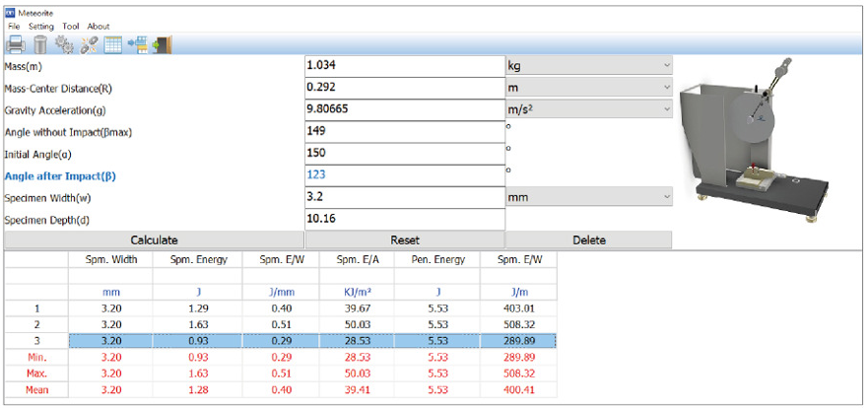Click the trash can delete icon
The width and height of the screenshot is (868, 408).
pyautogui.click(x=40, y=44)
